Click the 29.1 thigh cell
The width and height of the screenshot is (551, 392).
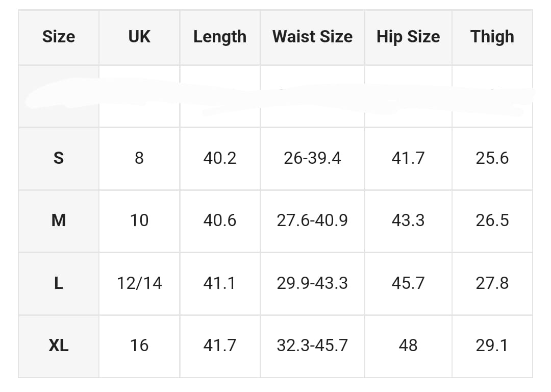(492, 346)
